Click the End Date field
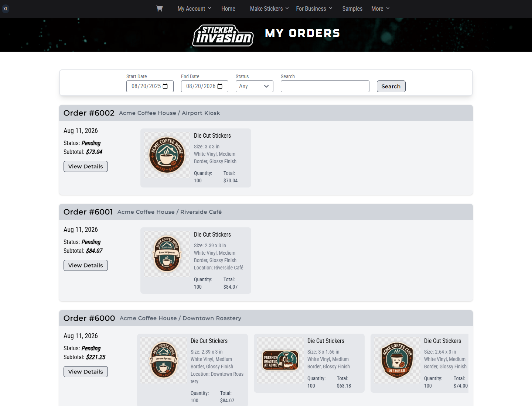Screen dimensions: 532x406 click(x=205, y=86)
